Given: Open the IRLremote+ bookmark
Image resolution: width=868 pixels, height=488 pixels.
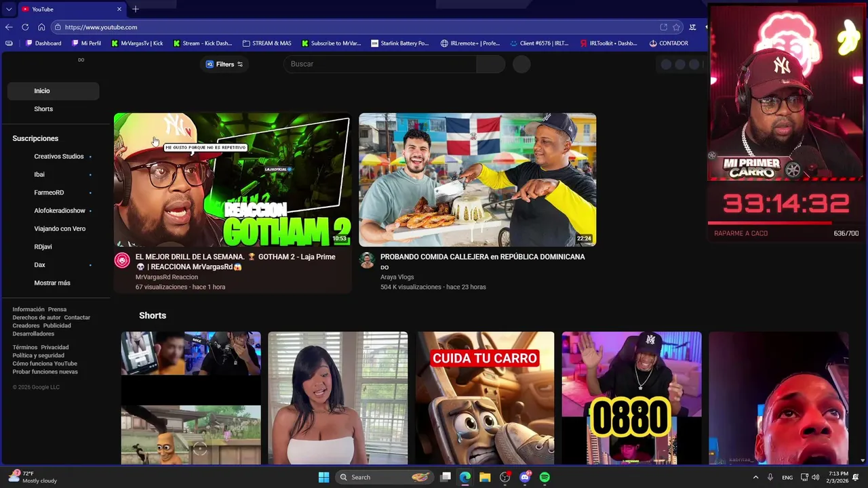Looking at the screenshot, I should click(470, 43).
